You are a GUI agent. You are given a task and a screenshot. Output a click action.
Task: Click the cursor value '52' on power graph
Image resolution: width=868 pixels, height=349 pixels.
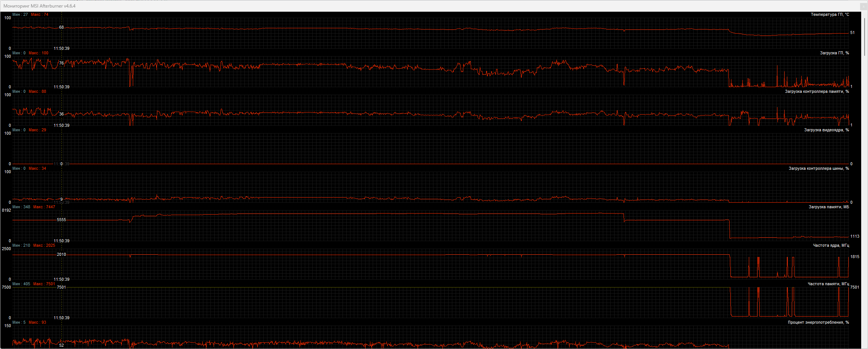point(61,345)
